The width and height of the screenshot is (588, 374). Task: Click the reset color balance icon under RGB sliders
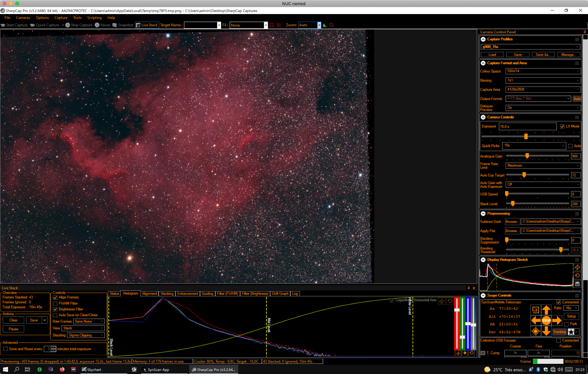pos(471,353)
